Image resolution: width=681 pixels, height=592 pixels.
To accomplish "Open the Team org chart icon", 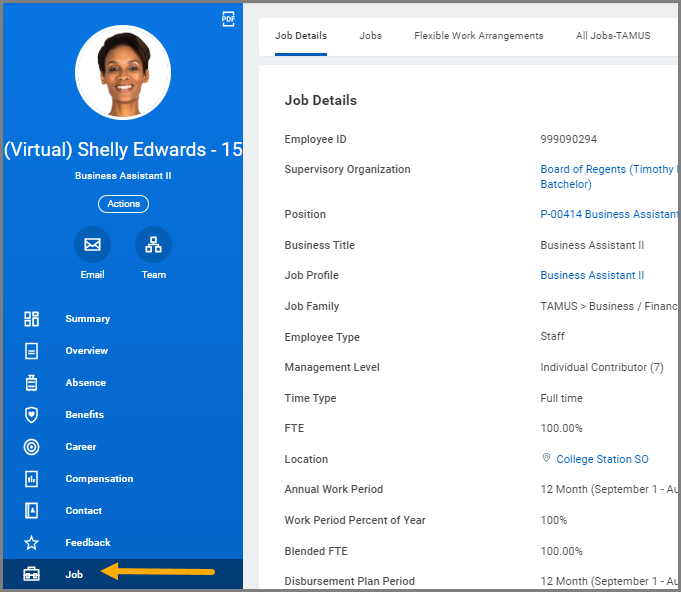I will pos(153,245).
